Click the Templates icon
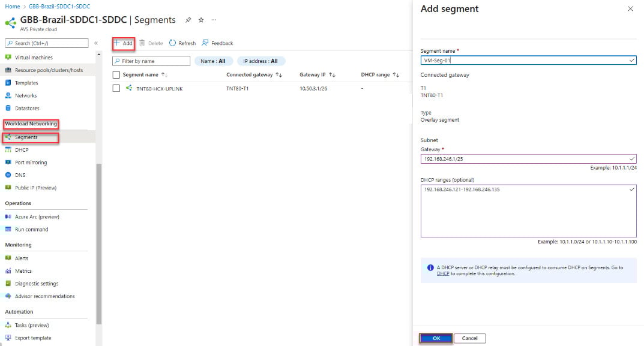 [8, 83]
